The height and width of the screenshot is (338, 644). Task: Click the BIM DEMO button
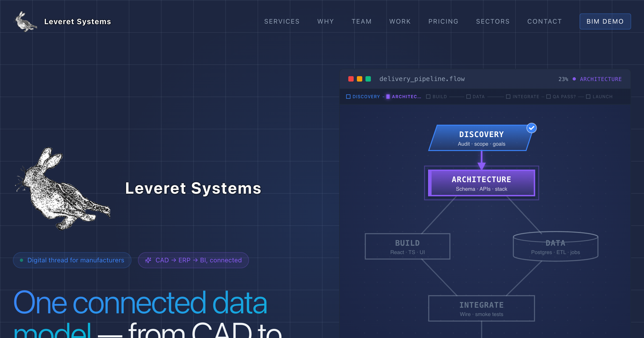tap(605, 21)
